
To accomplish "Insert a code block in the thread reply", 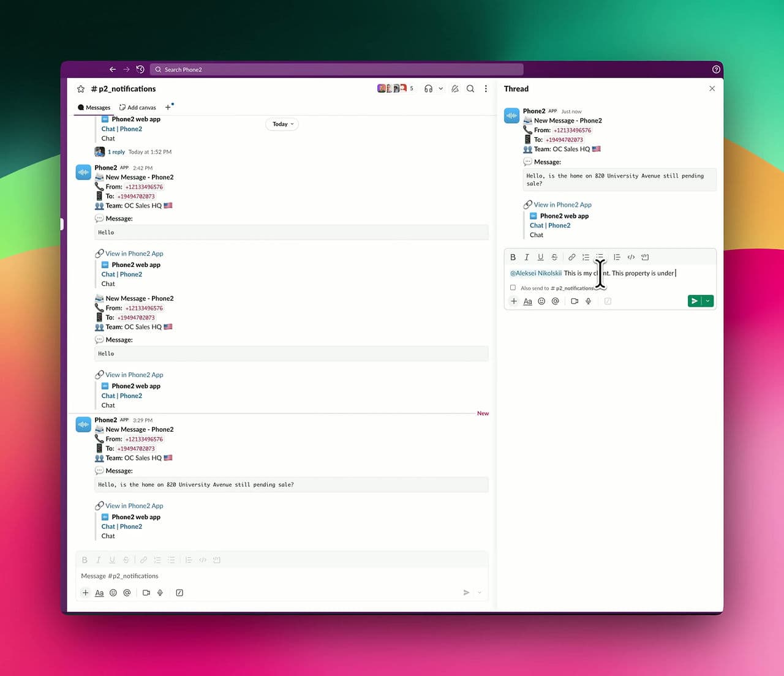I will 644,257.
